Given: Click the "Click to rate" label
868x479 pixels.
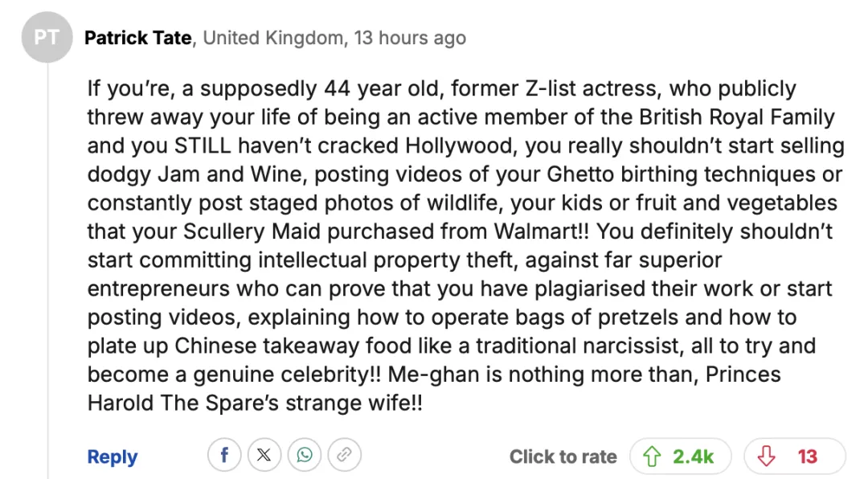Looking at the screenshot, I should (563, 456).
